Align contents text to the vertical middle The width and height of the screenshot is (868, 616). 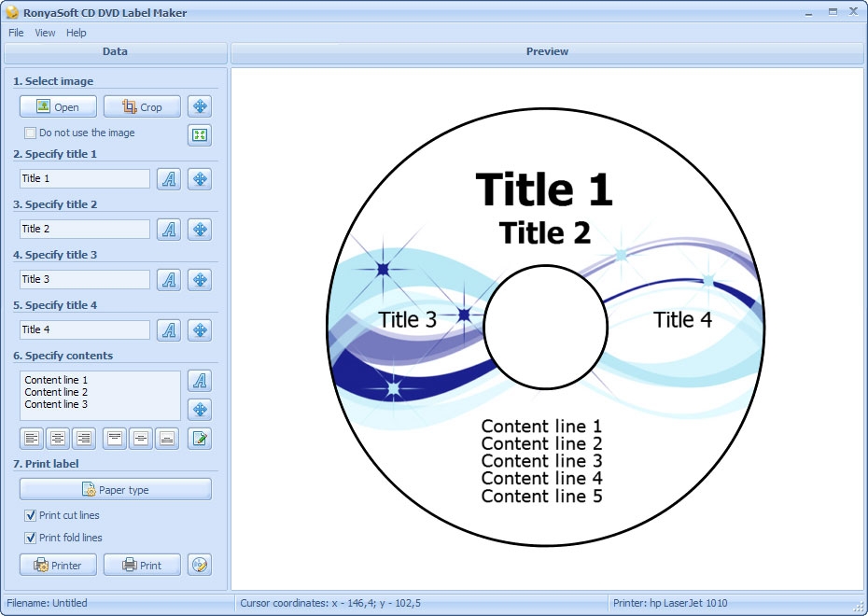(141, 439)
